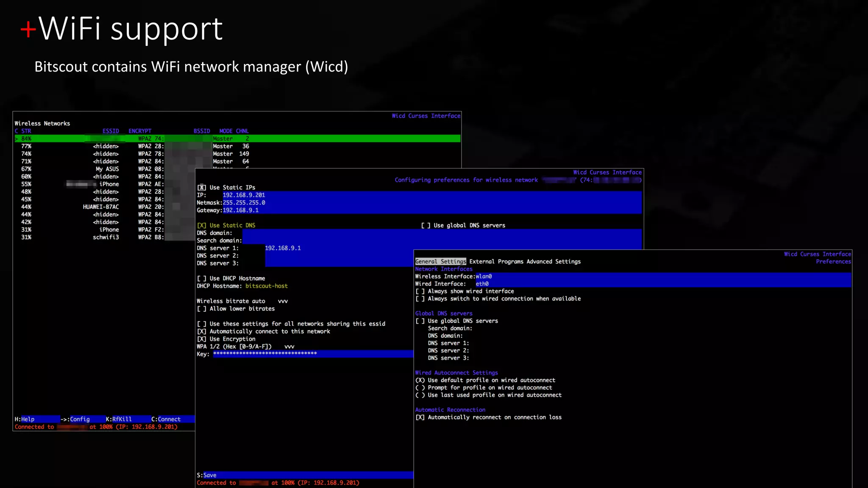Click the IP field showing 192.168.9.201

432,195
